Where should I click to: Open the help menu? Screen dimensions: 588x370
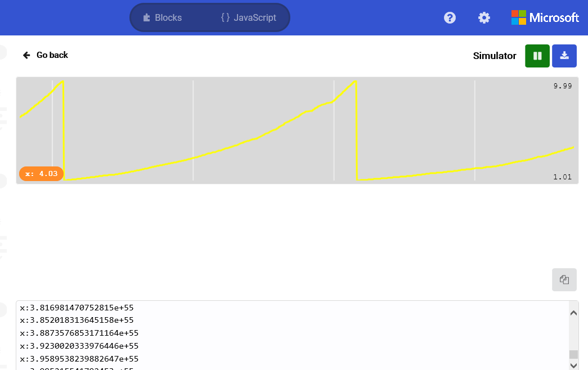(x=450, y=17)
